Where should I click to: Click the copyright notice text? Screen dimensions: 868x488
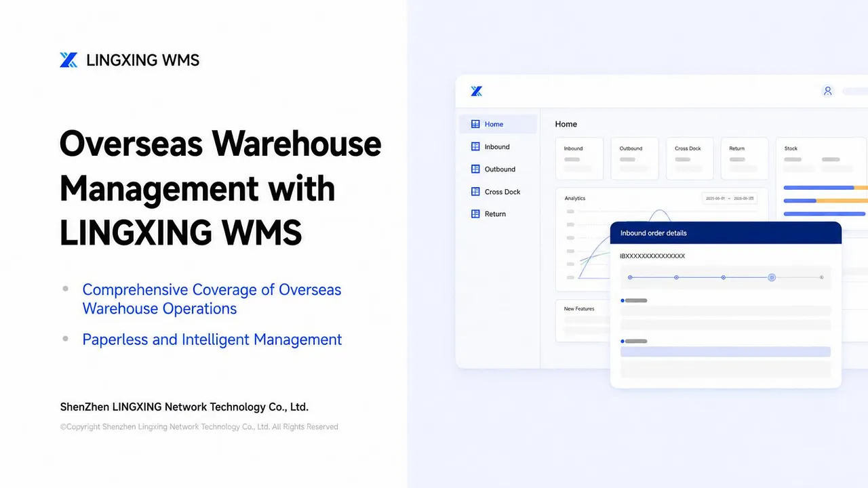tap(199, 427)
